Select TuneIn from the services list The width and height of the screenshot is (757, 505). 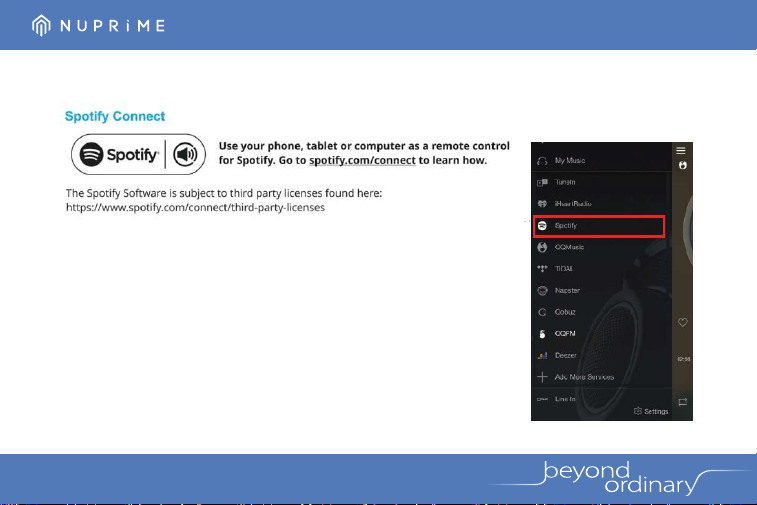click(x=602, y=182)
